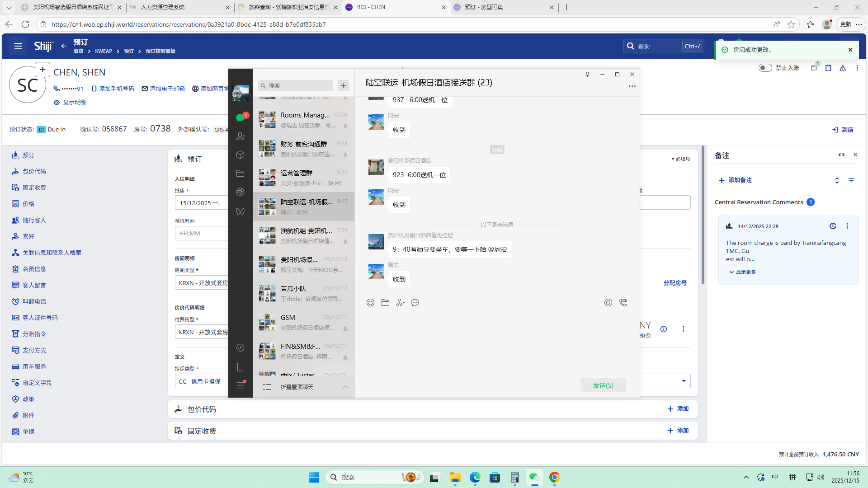
Task: Switch to 人力资源管理系统 browser tab
Action: click(x=163, y=7)
